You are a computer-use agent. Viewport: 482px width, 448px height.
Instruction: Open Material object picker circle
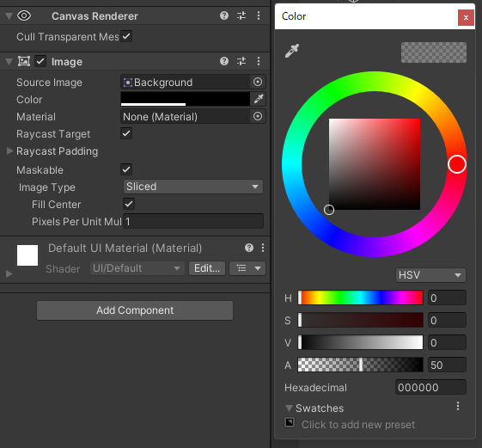click(258, 116)
